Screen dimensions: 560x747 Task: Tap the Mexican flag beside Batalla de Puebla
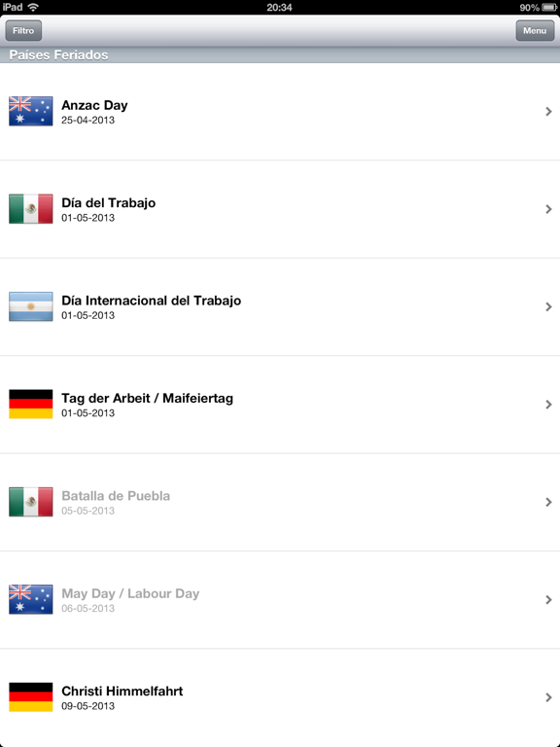(31, 502)
